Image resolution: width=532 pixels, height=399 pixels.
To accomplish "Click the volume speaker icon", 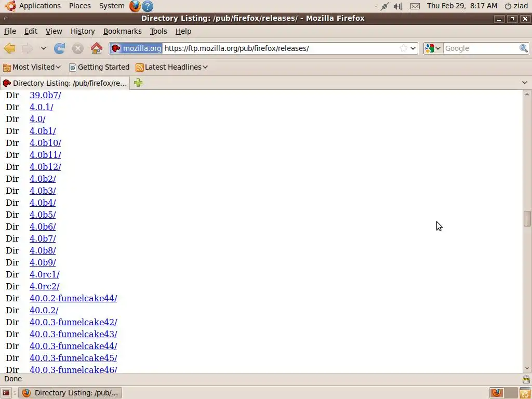I will click(397, 6).
